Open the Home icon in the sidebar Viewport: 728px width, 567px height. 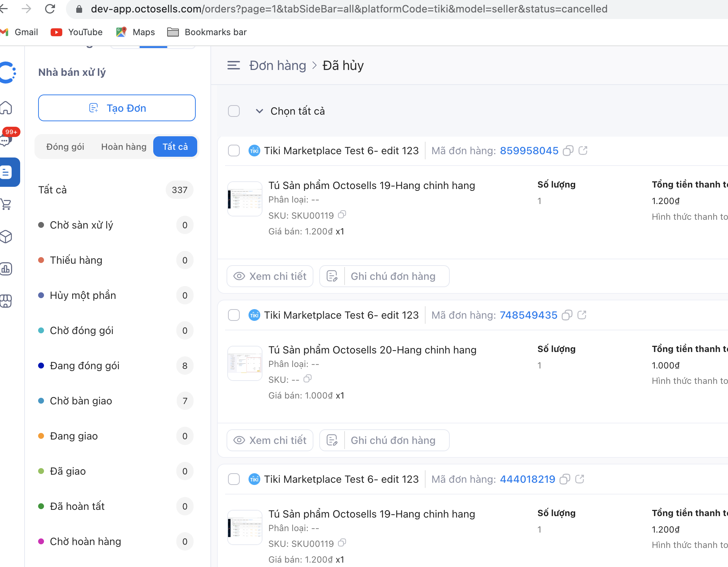pos(6,108)
